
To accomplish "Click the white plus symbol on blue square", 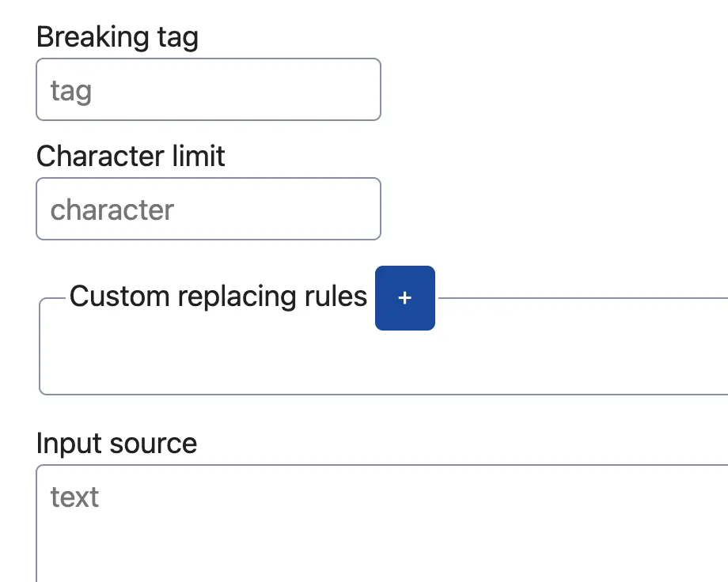I will pos(405,298).
